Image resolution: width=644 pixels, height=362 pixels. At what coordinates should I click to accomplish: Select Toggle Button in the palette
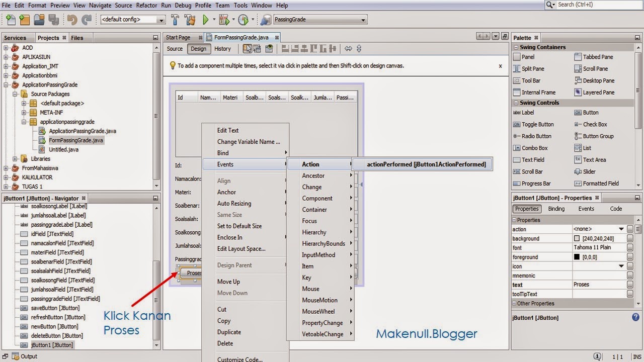(533, 124)
